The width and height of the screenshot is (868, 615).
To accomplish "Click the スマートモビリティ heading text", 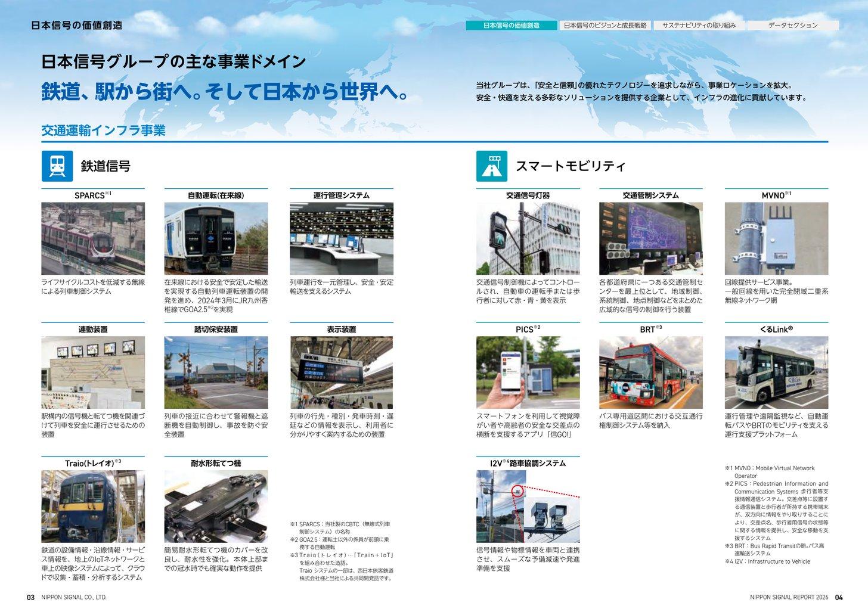I will tap(571, 166).
